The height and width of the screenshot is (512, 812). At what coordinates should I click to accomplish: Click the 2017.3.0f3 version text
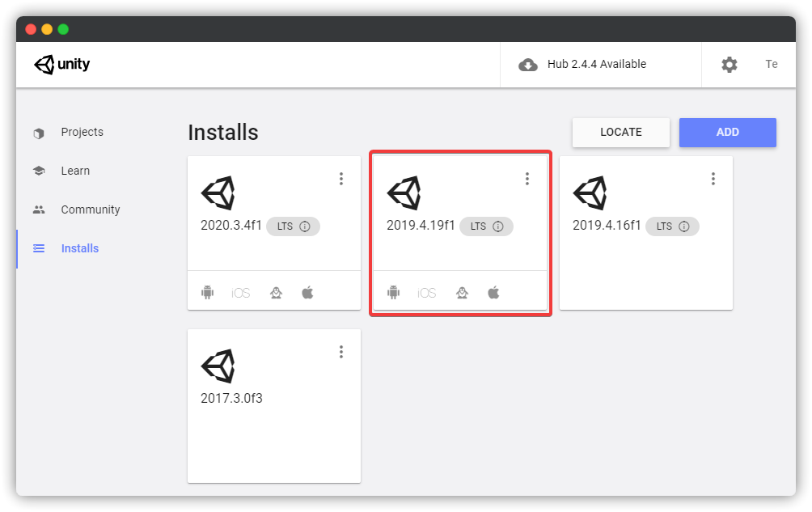(x=231, y=398)
